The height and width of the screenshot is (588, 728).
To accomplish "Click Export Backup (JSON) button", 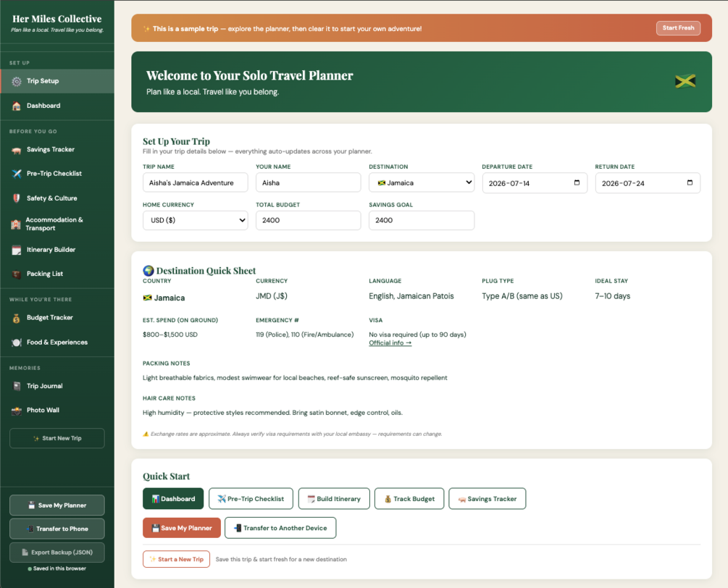I will pyautogui.click(x=57, y=553).
